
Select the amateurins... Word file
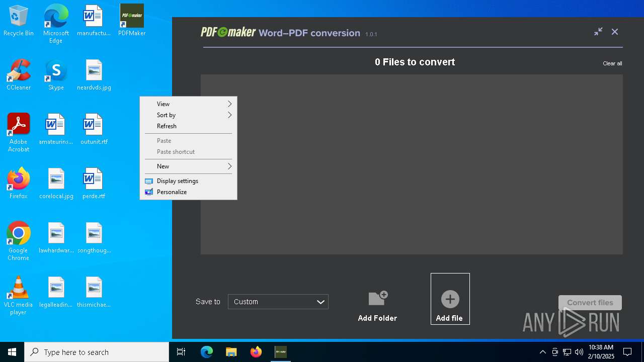(56, 130)
